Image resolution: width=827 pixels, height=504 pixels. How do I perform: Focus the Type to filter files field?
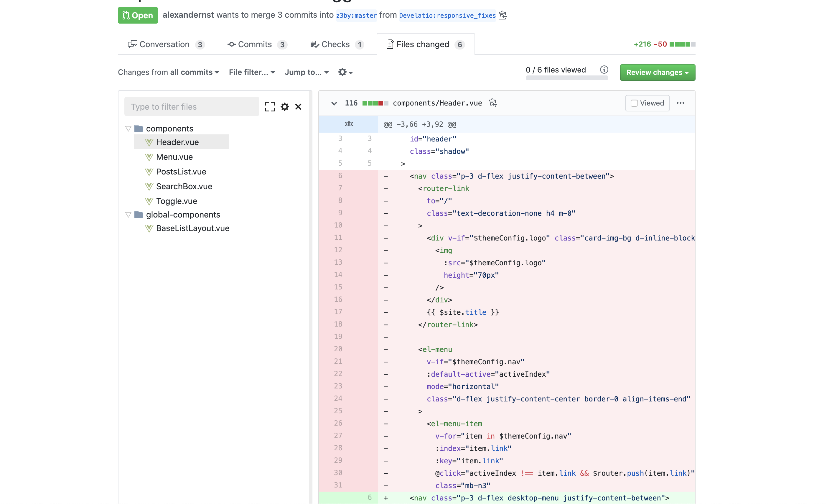[x=192, y=107]
